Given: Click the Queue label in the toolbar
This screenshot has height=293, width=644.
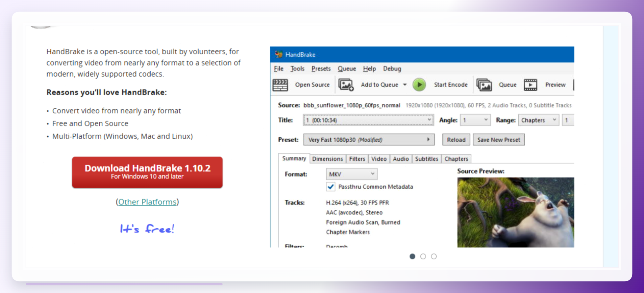Looking at the screenshot, I should 508,85.
